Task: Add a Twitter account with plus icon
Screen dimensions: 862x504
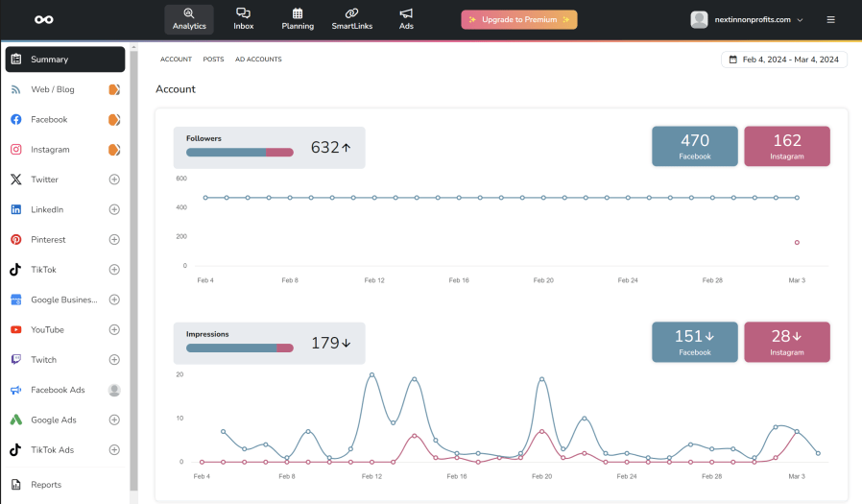Action: pos(114,180)
